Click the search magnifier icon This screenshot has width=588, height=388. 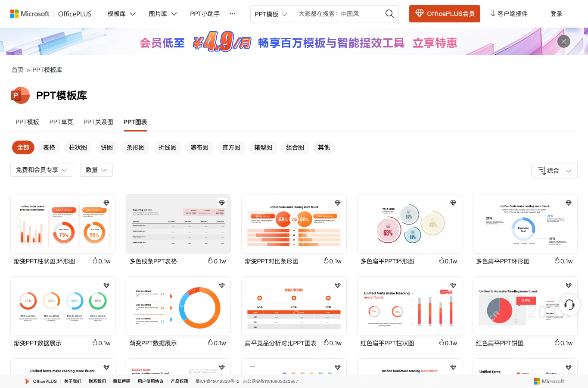(x=389, y=14)
